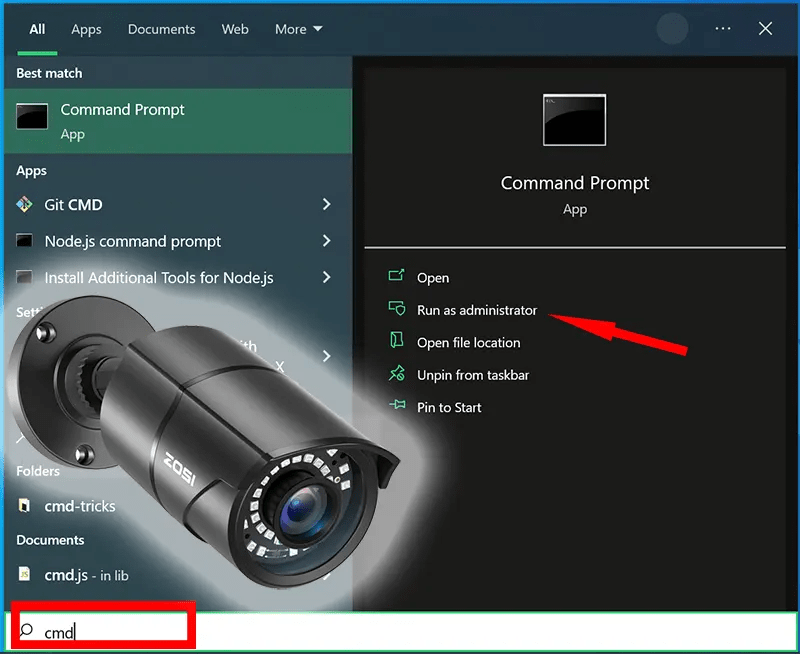Open the ellipsis options menu
This screenshot has width=800, height=654.
pos(722,29)
